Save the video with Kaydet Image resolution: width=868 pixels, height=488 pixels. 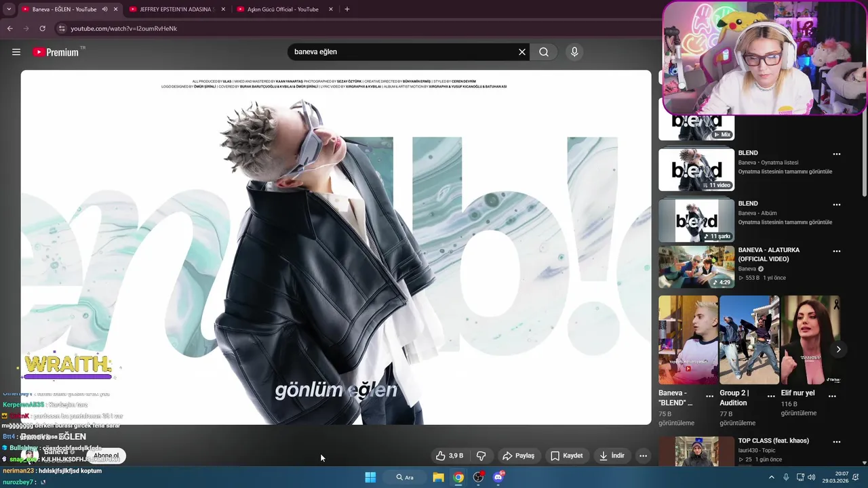point(567,455)
